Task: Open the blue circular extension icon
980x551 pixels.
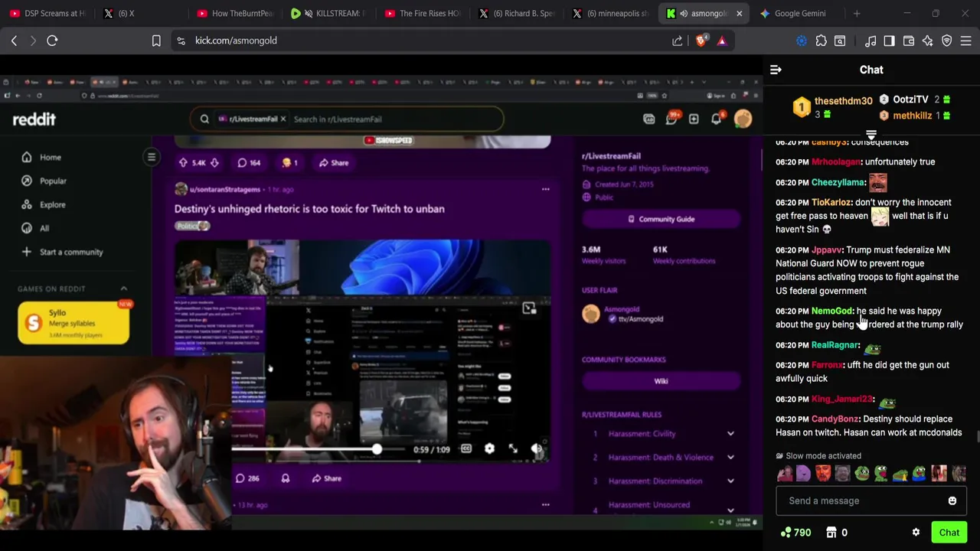Action: click(802, 41)
